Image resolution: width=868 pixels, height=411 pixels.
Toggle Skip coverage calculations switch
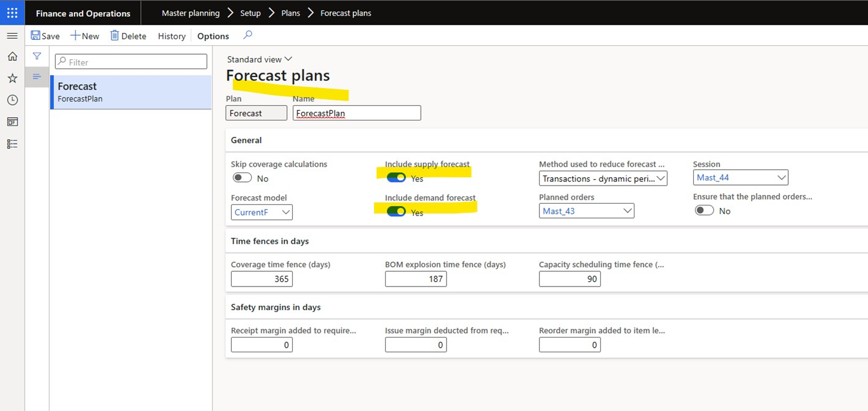coord(242,178)
